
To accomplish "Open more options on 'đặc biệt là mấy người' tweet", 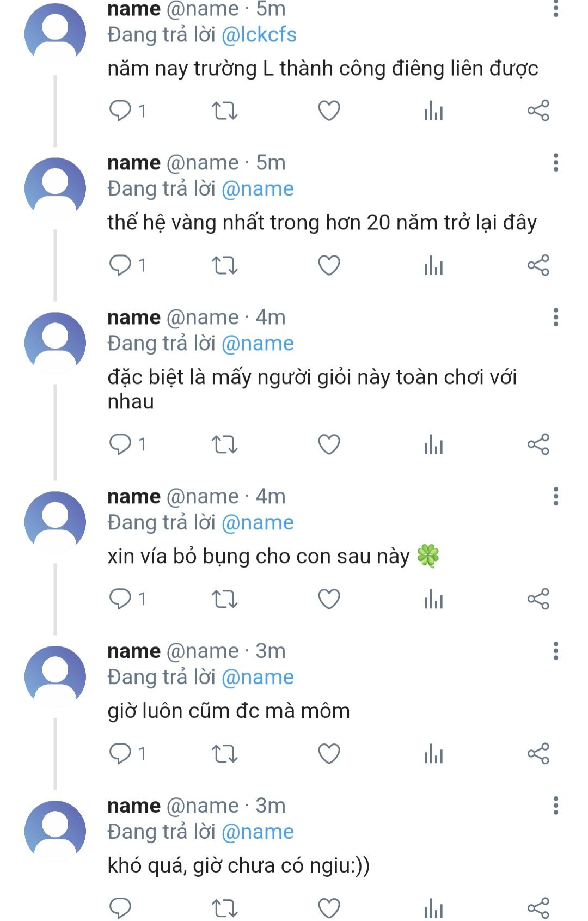I will [x=555, y=318].
